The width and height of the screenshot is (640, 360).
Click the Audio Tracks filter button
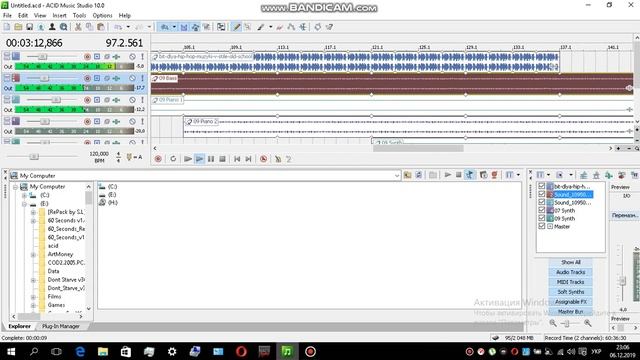571,272
